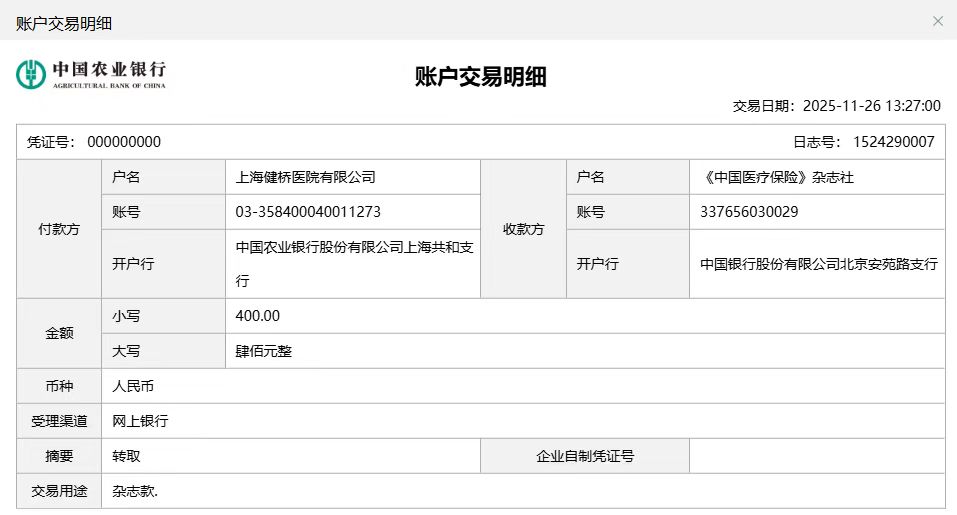Select the transaction date 2025-11-26 13:27:00
957x515 pixels.
[872, 106]
